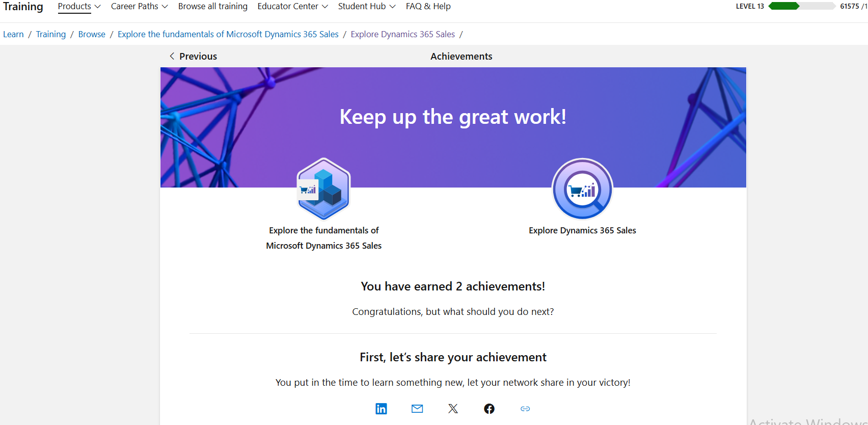The width and height of the screenshot is (868, 425).
Task: Click 'Congratulations, but what should you do next?' text
Action: pyautogui.click(x=453, y=311)
